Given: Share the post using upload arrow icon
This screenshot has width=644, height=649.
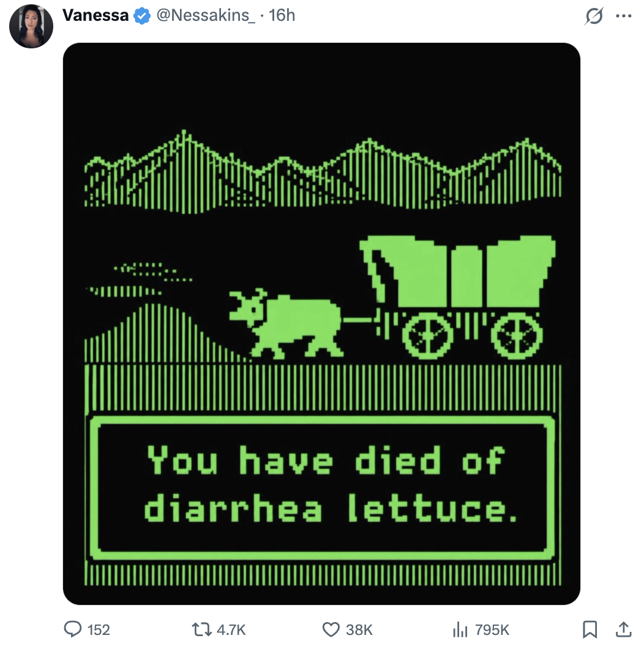Looking at the screenshot, I should (x=623, y=629).
